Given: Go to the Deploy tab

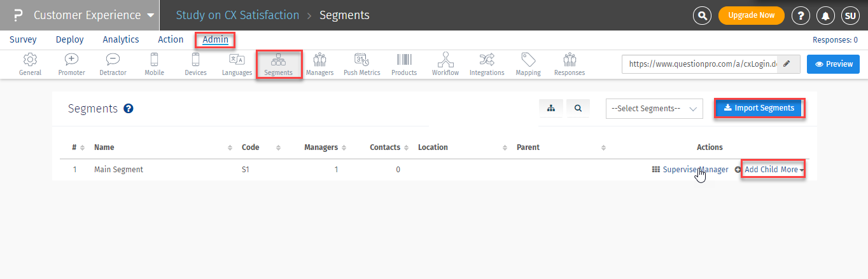Looking at the screenshot, I should [70, 39].
